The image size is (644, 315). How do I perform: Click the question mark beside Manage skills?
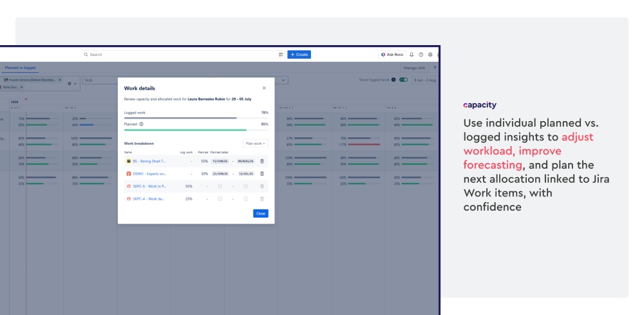coord(435,68)
